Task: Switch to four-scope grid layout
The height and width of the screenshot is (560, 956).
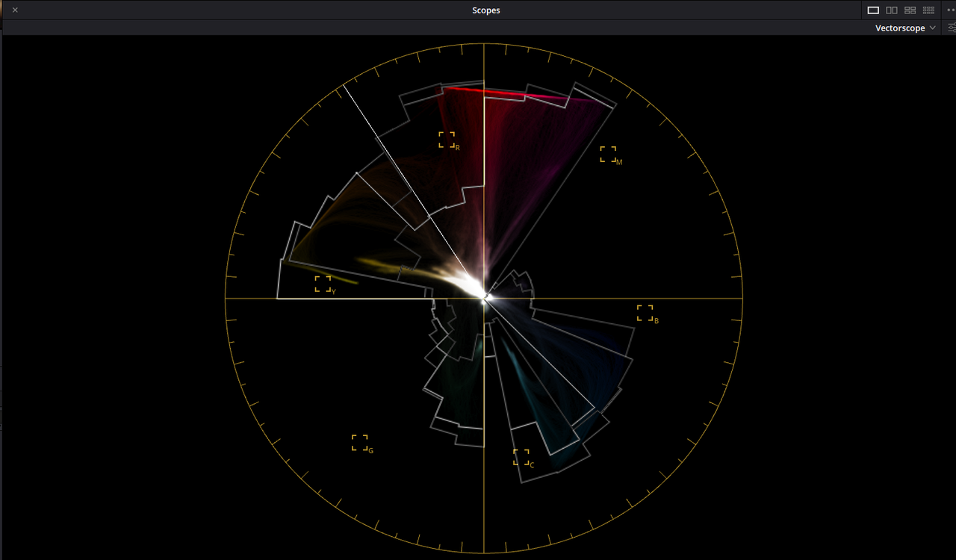Action: click(x=910, y=10)
